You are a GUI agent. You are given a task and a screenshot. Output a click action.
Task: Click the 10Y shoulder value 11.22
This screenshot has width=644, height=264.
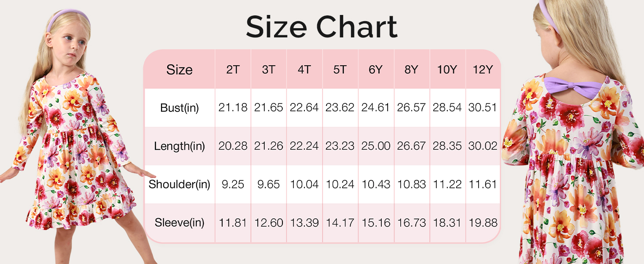(447, 184)
